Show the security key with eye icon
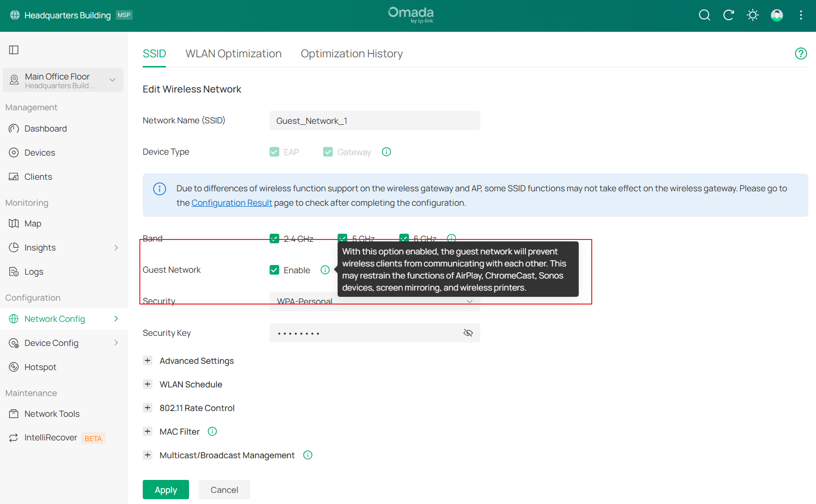This screenshot has width=816, height=504. pyautogui.click(x=468, y=333)
